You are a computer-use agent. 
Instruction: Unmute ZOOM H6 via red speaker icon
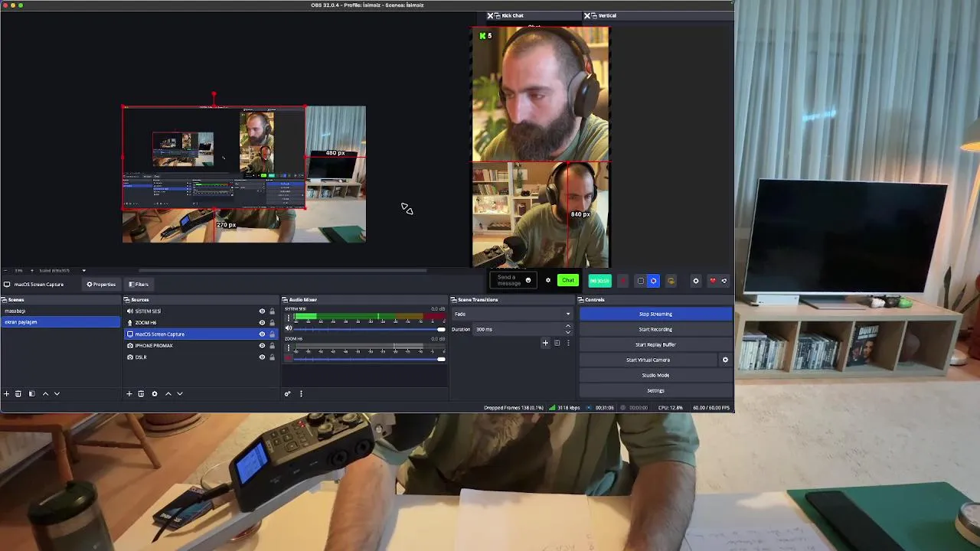289,357
